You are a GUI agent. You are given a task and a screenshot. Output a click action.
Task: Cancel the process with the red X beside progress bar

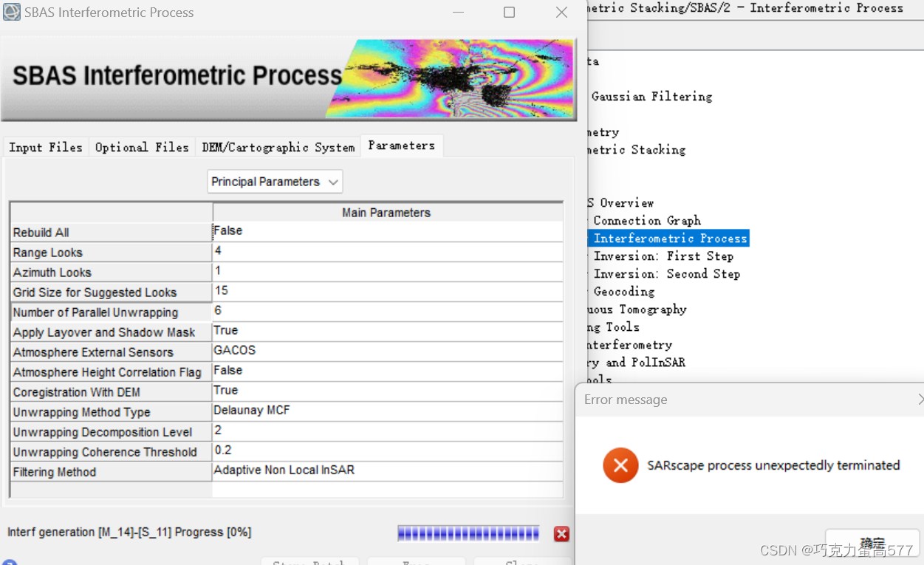(x=561, y=534)
